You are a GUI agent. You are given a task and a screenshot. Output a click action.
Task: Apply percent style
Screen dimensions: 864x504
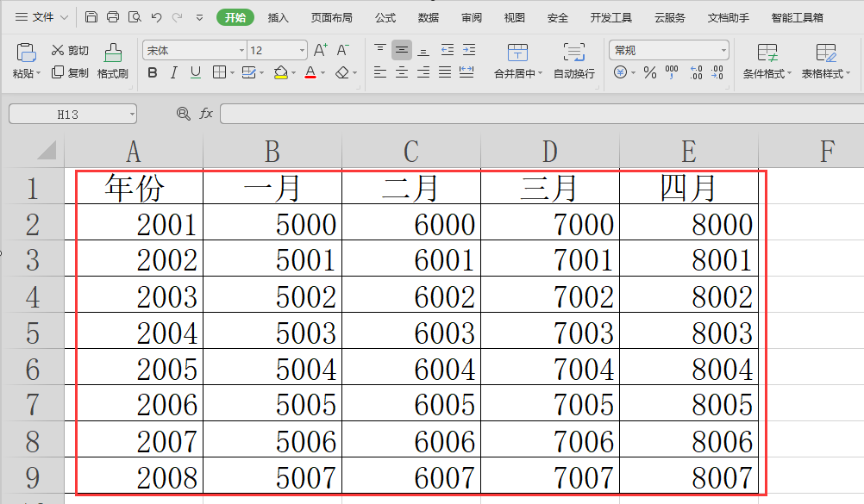click(x=650, y=72)
